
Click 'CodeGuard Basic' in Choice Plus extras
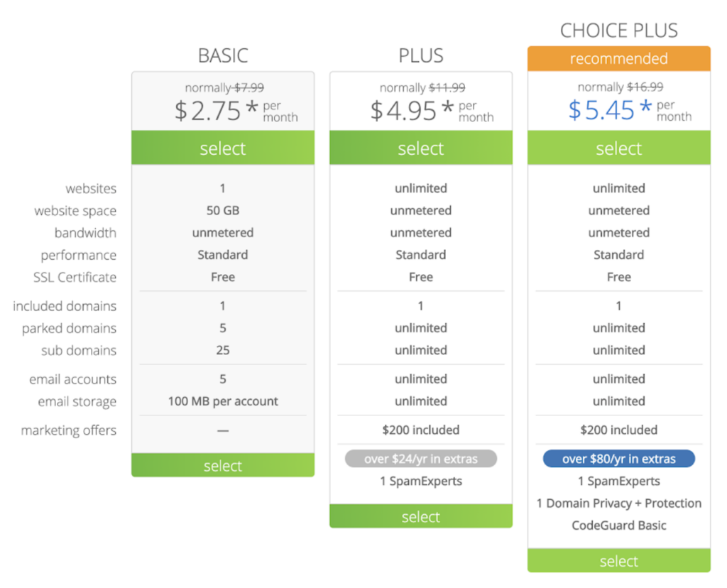tap(618, 526)
